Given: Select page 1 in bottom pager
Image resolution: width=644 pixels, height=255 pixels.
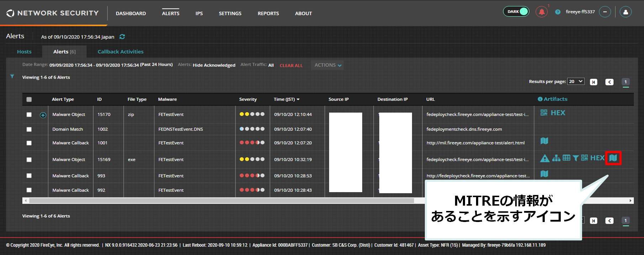Looking at the screenshot, I should 625,221.
